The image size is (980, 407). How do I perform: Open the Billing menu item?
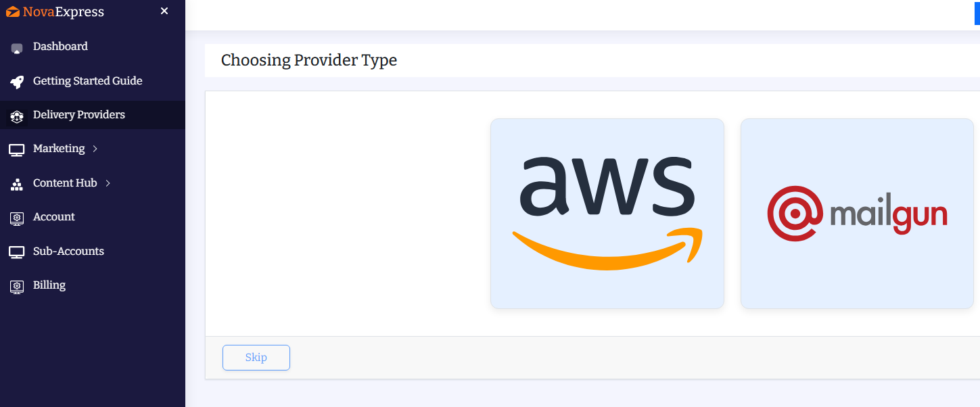tap(49, 285)
